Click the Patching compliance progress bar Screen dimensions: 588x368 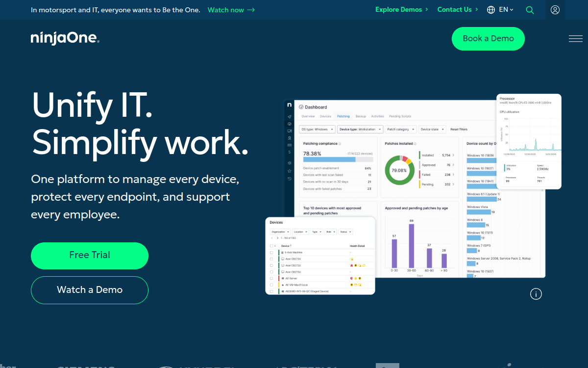point(338,159)
